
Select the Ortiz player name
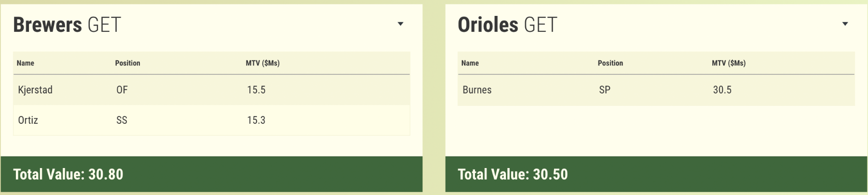pos(28,120)
